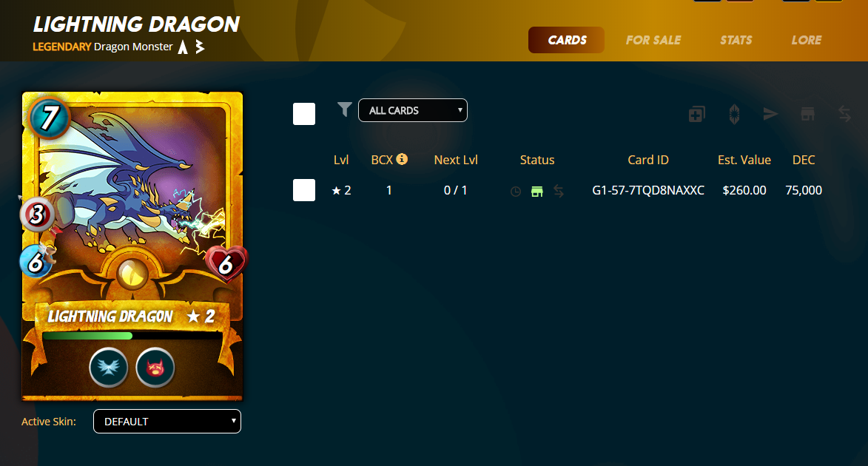This screenshot has height=466, width=868.
Task: Click the transfer arrows icon in toolbar
Action: tap(844, 115)
